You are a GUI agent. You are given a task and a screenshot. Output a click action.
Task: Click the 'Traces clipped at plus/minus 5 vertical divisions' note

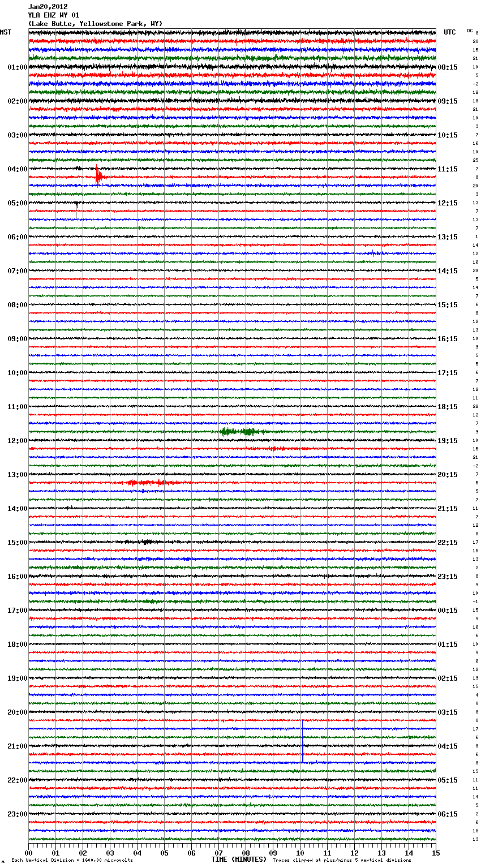[x=342, y=860]
